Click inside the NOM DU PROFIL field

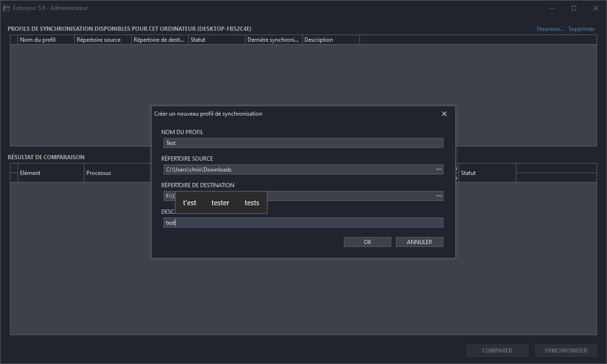(x=303, y=143)
